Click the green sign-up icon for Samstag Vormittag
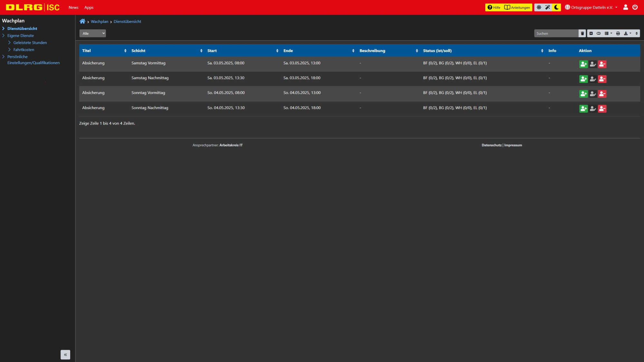Screen dimensions: 644x362 tap(583, 64)
